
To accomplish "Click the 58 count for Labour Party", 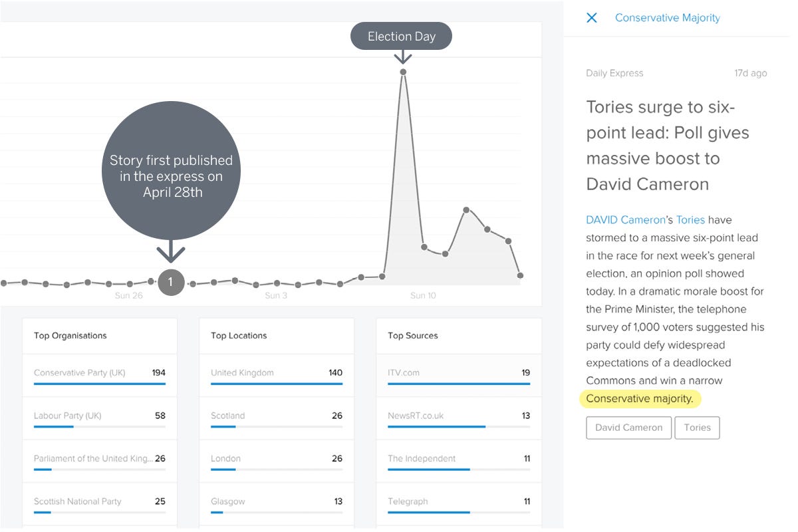I will (160, 416).
